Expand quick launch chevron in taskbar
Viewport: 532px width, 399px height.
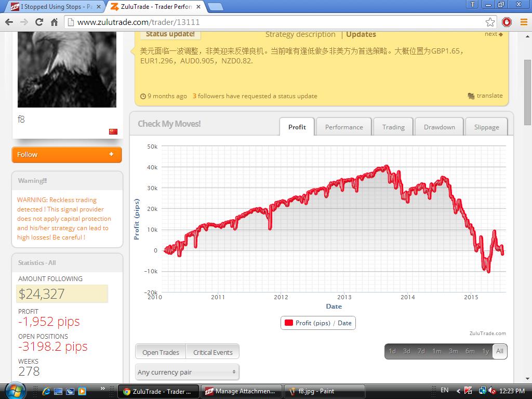(102, 389)
